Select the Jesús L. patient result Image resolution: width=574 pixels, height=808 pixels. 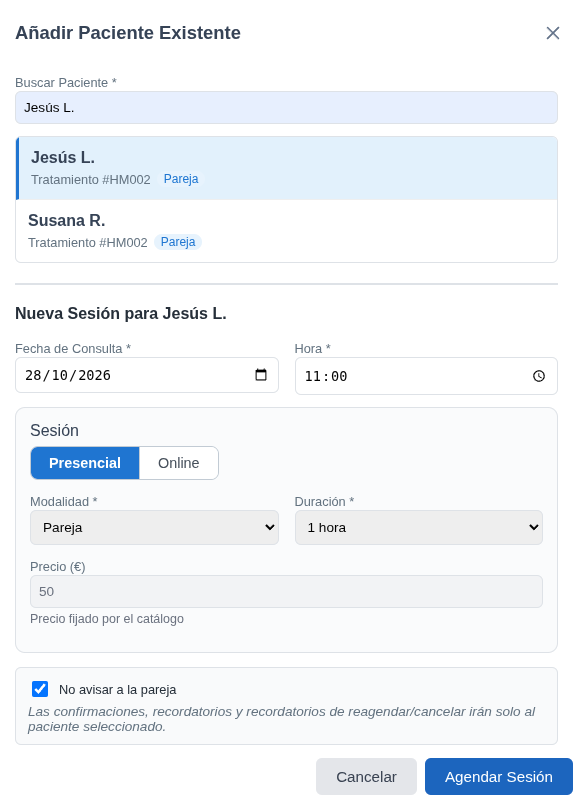click(x=286, y=168)
